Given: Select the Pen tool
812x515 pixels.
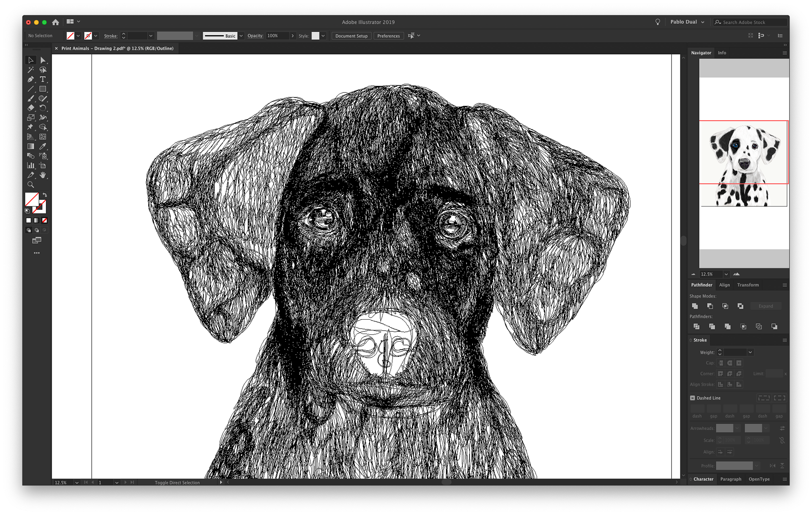Looking at the screenshot, I should pos(30,79).
